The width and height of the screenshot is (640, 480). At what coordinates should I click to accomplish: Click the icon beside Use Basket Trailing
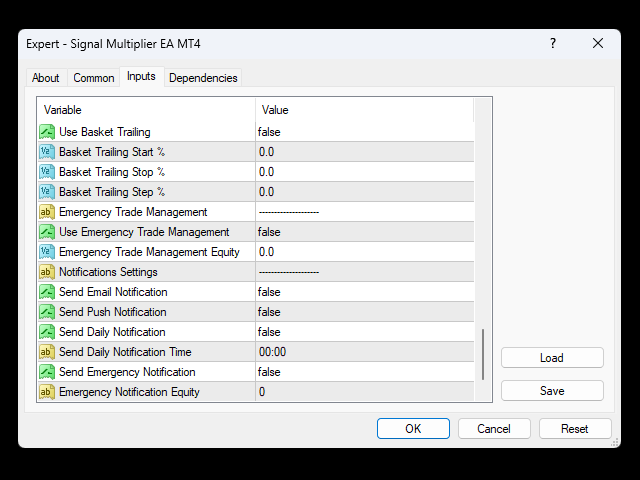47,132
